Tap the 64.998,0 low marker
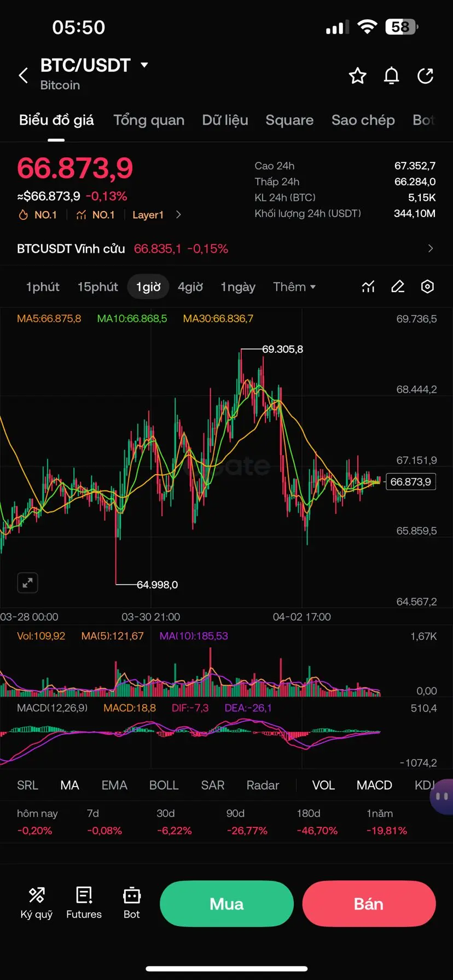The width and height of the screenshot is (453, 980). click(x=157, y=585)
